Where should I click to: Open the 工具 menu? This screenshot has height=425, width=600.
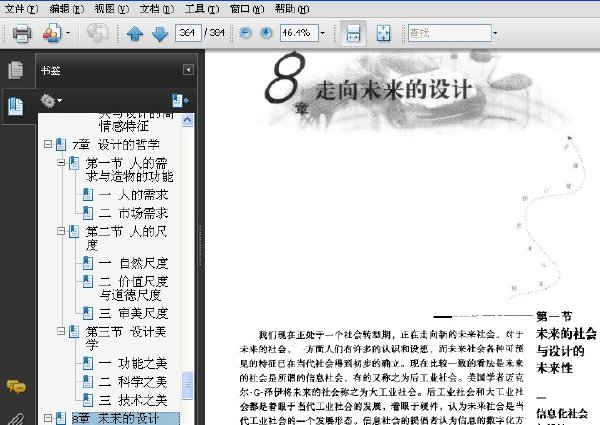click(x=202, y=8)
